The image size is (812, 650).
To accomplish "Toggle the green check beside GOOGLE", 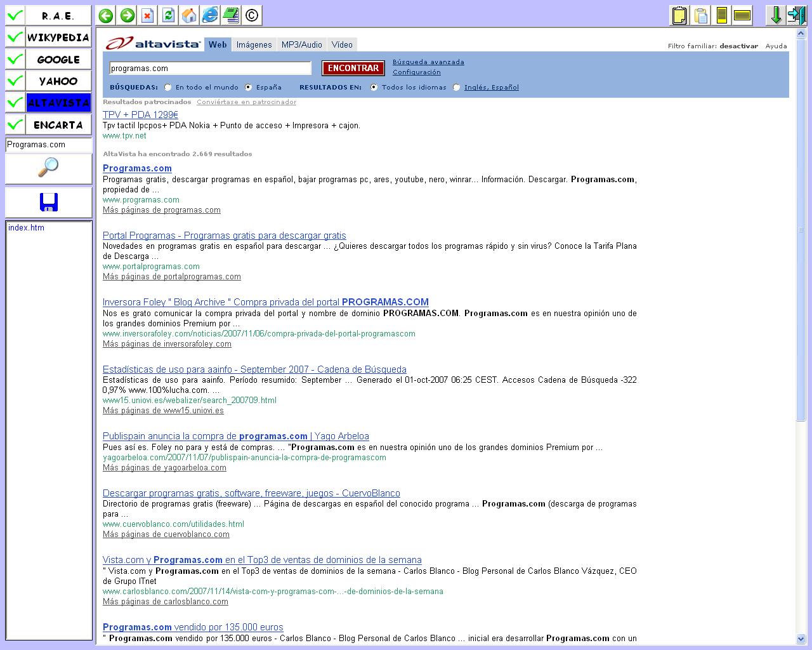I will point(15,59).
